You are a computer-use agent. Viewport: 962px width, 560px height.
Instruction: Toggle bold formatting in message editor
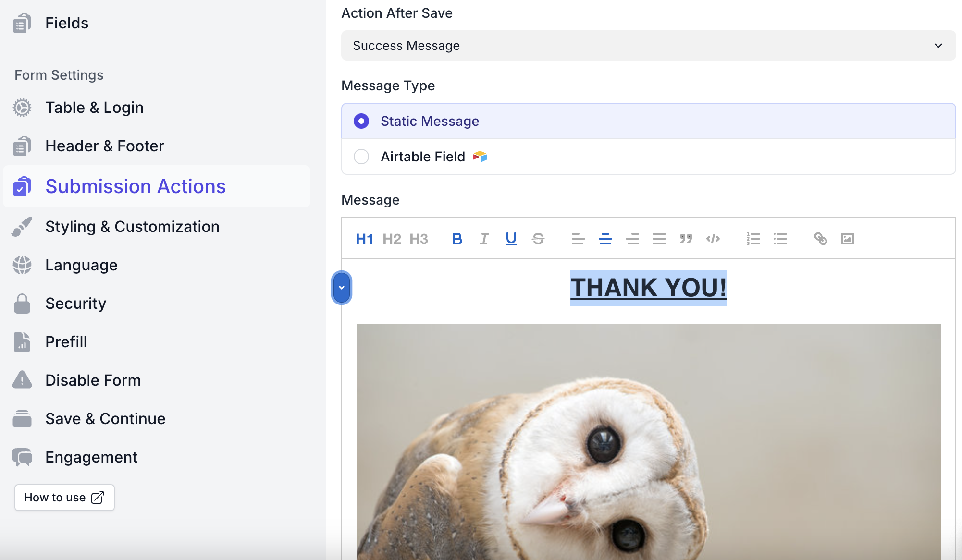pos(457,239)
